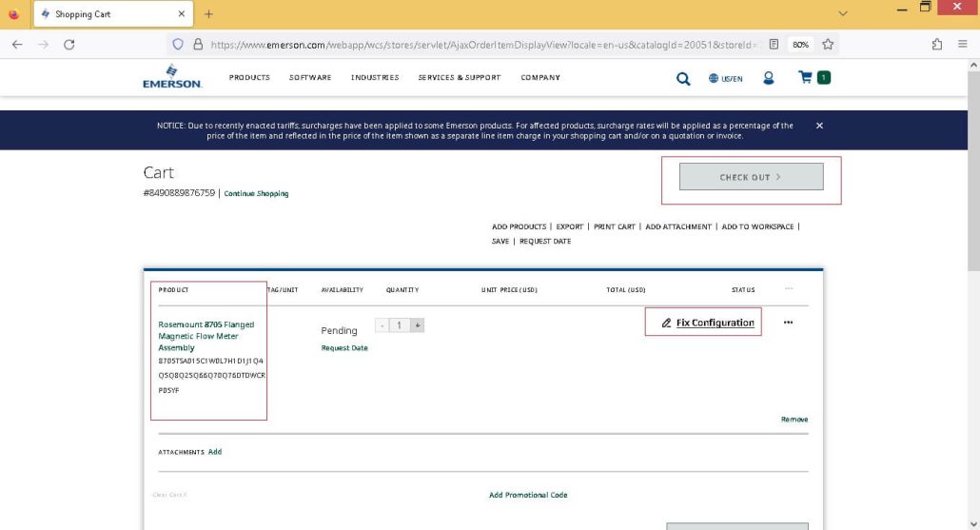Open the user account profile icon
Screen dimensions: 980x530
(x=769, y=77)
